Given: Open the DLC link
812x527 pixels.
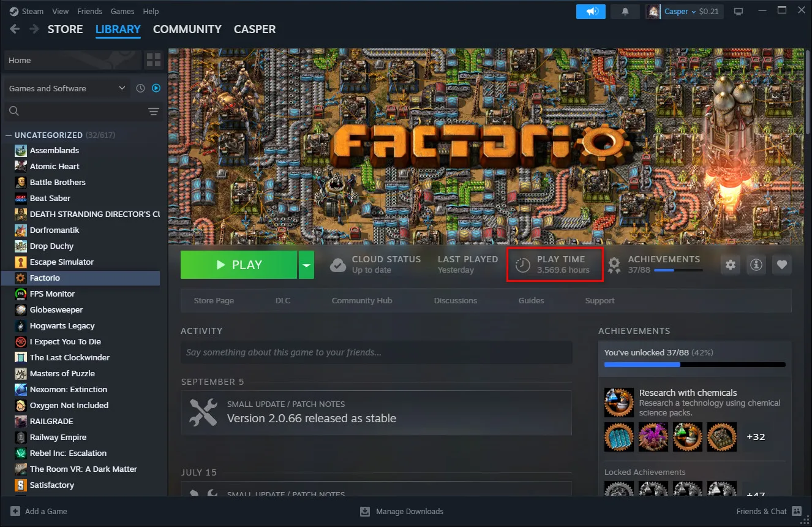Looking at the screenshot, I should click(283, 300).
